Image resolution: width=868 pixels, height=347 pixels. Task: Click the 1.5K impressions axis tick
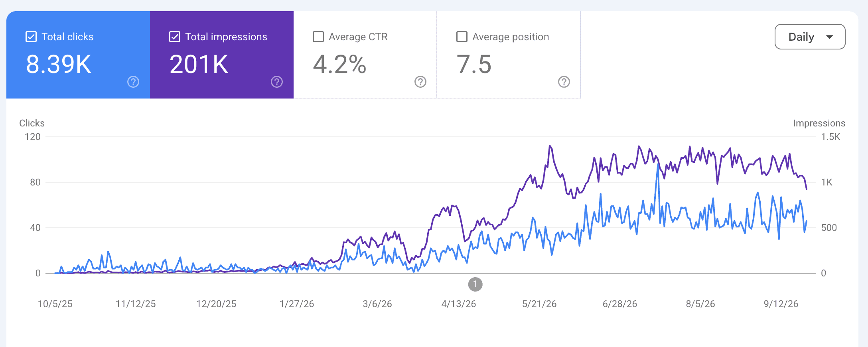point(831,137)
